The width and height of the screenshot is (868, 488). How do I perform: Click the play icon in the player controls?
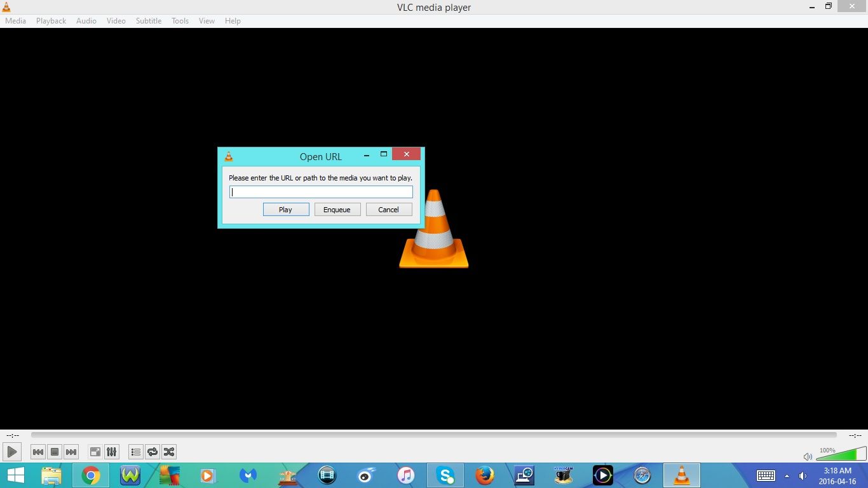click(11, 452)
